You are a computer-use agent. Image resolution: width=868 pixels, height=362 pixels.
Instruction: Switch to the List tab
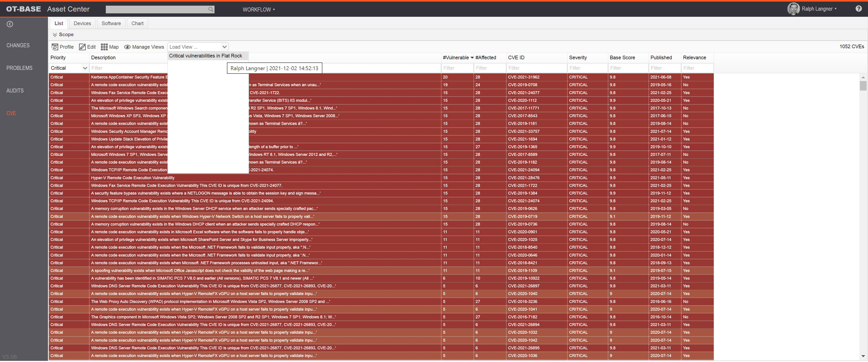coord(59,23)
